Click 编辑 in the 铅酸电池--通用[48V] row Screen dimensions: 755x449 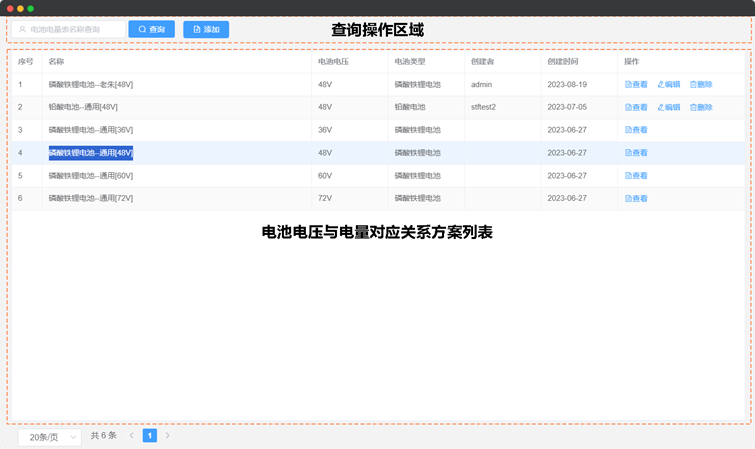[669, 107]
